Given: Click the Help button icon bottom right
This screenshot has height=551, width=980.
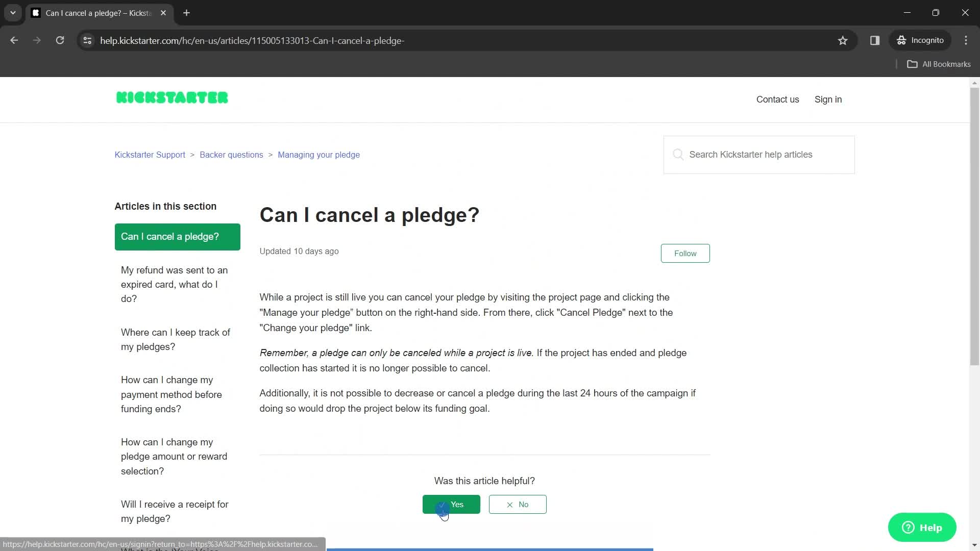Looking at the screenshot, I should pos(922,528).
